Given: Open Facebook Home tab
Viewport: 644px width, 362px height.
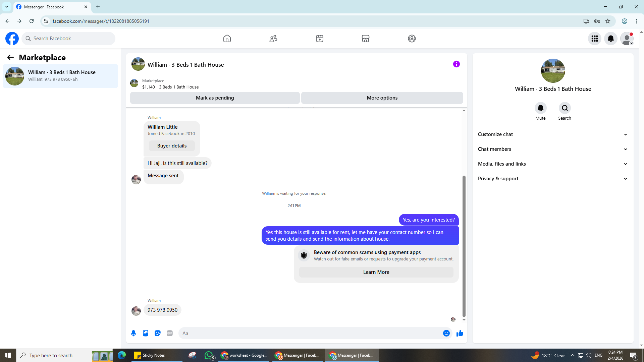Looking at the screenshot, I should point(227,39).
